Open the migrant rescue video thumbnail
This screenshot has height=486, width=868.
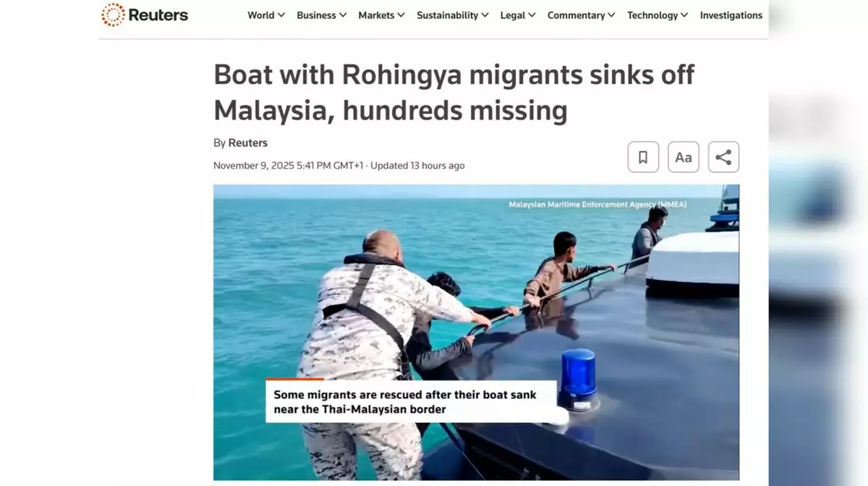point(476,332)
